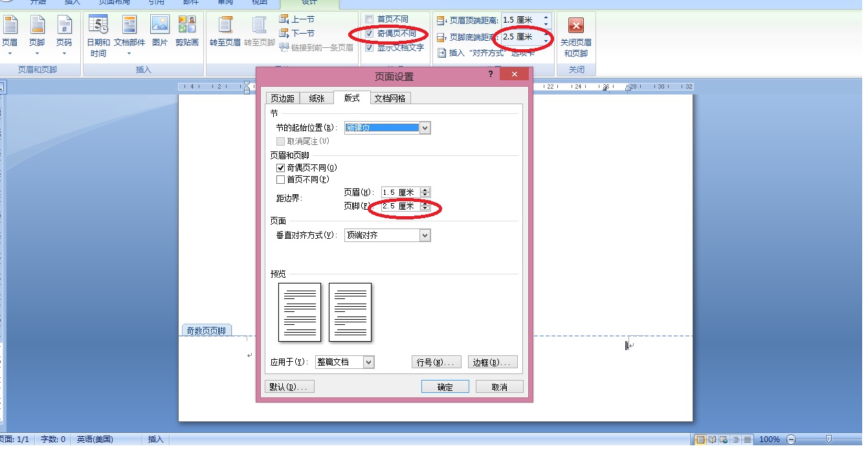This screenshot has width=868, height=455.
Task: Switch to draft view icon
Action: pos(747,439)
